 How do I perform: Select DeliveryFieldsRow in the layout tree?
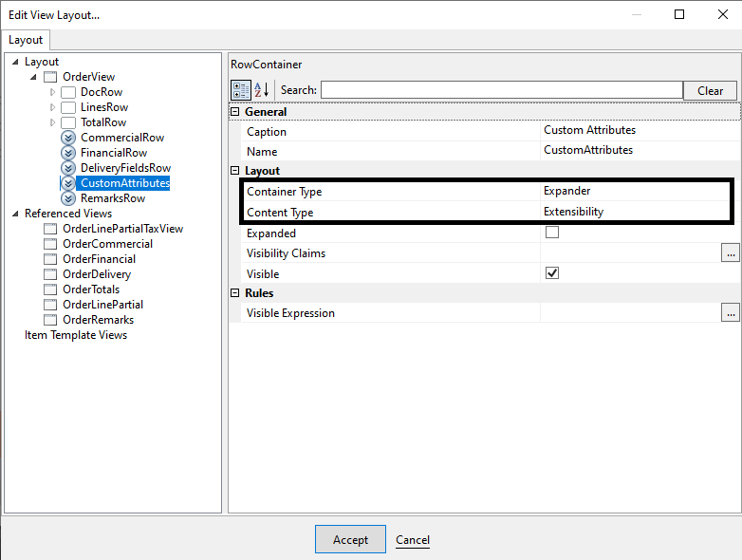pos(125,168)
